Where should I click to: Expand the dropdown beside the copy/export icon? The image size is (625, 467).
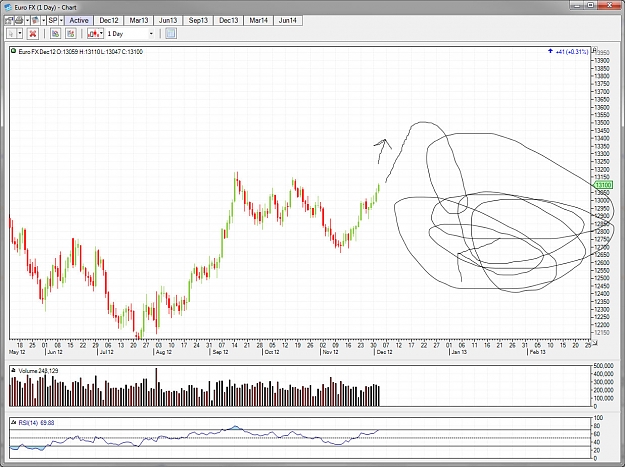[44, 20]
